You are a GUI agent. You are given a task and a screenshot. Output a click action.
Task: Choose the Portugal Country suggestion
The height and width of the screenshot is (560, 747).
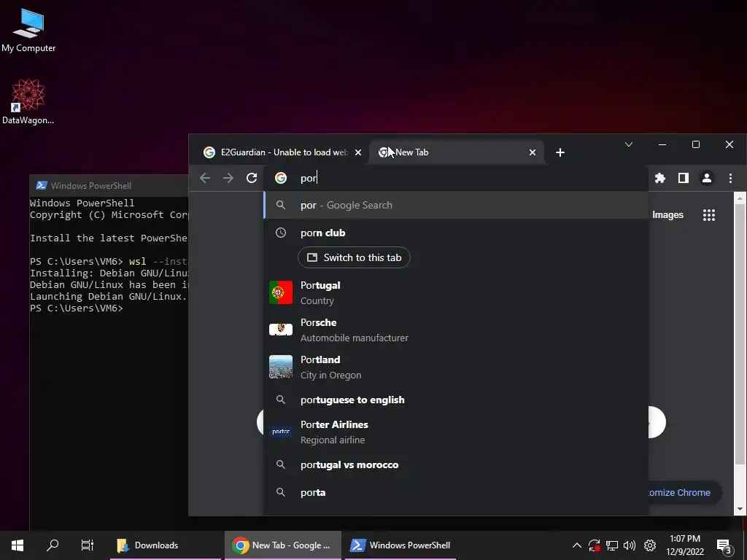tap(456, 293)
